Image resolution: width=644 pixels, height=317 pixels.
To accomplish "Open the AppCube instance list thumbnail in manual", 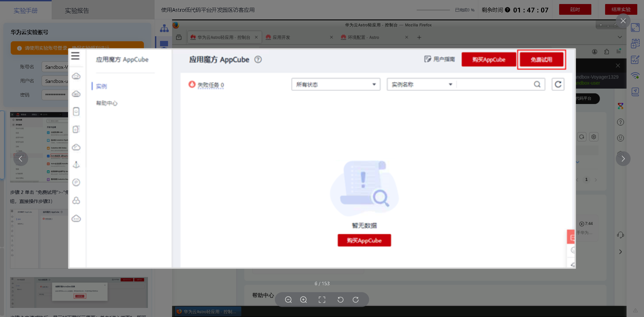I will coord(39,239).
